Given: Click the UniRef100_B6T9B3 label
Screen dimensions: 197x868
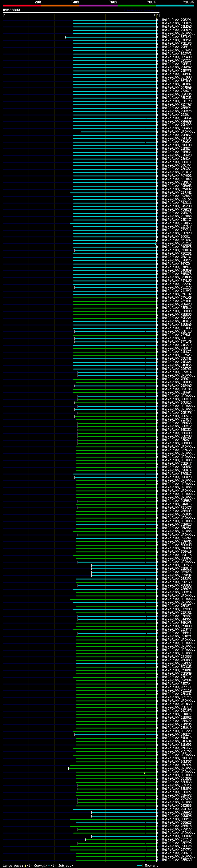Looking at the screenshot, I should [x=176, y=78].
